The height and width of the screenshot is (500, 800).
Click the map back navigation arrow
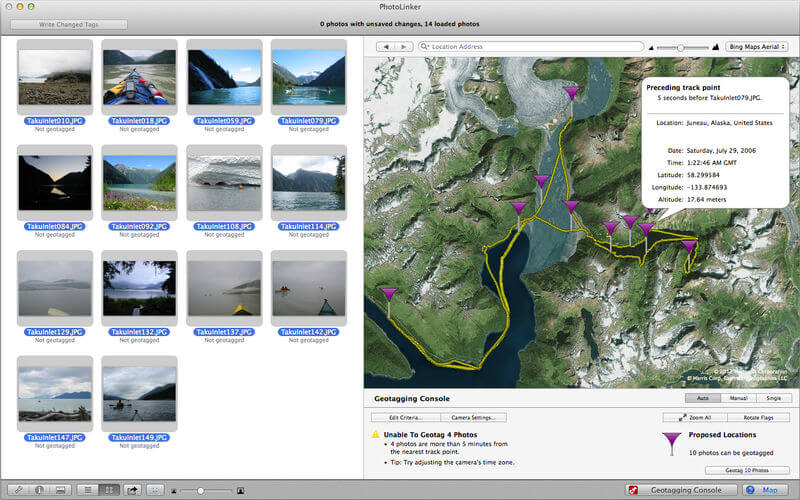tap(386, 46)
